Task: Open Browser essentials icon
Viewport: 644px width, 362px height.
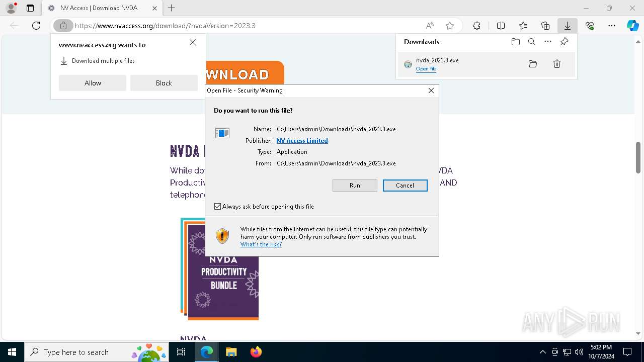Action: (x=590, y=26)
